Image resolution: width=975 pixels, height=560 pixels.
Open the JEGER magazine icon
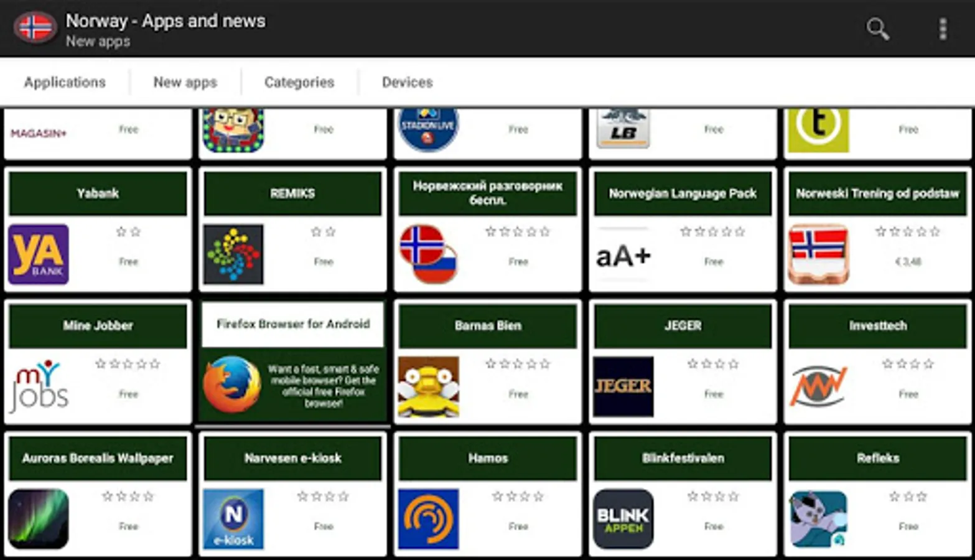click(x=623, y=386)
